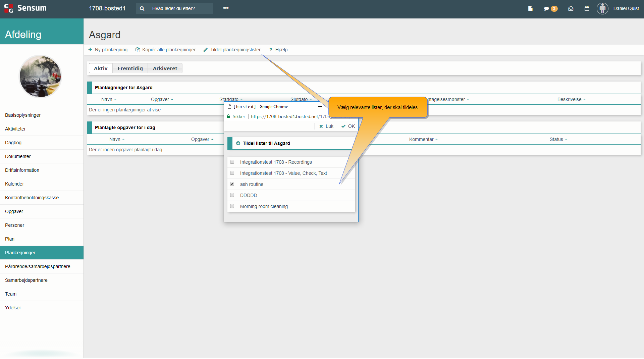
Task: Sort planned tasks by Status column
Action: [x=558, y=139]
